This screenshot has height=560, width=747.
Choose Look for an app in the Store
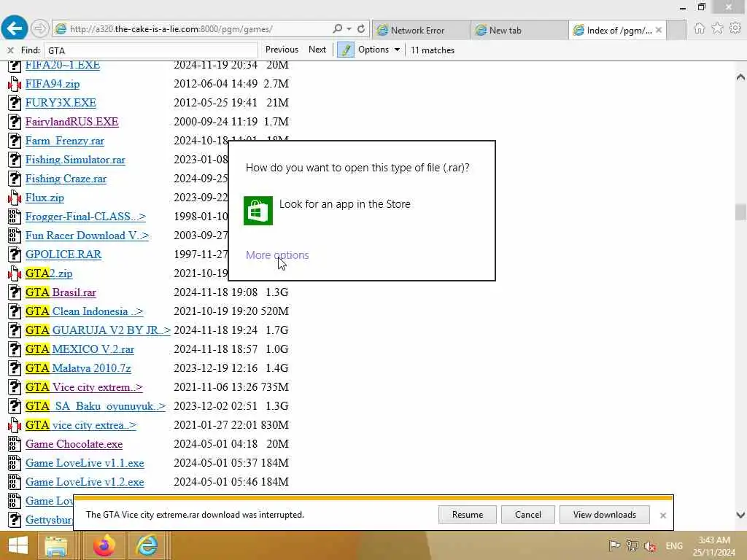point(344,204)
